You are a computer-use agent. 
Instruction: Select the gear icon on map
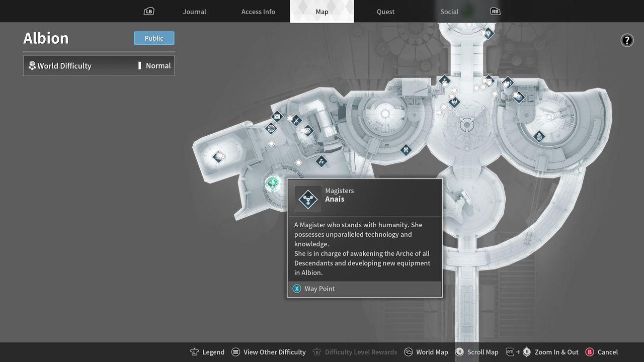[x=308, y=131]
